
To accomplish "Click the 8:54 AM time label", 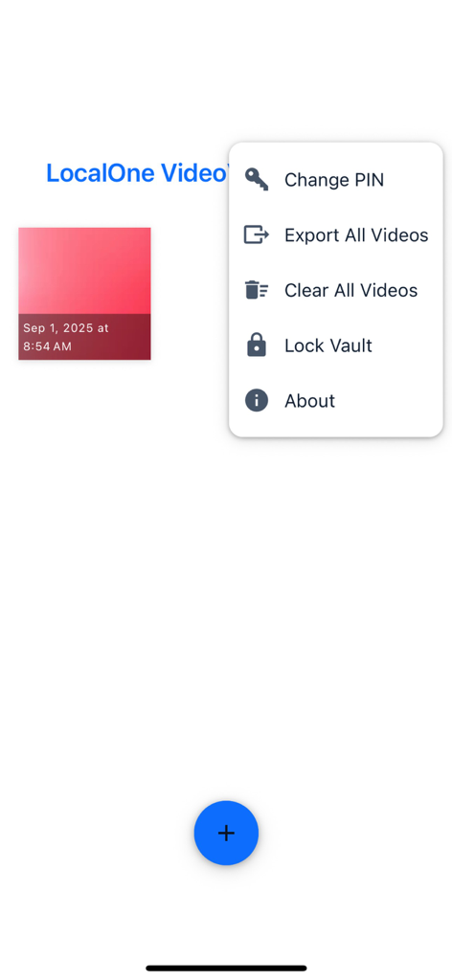I will (48, 346).
